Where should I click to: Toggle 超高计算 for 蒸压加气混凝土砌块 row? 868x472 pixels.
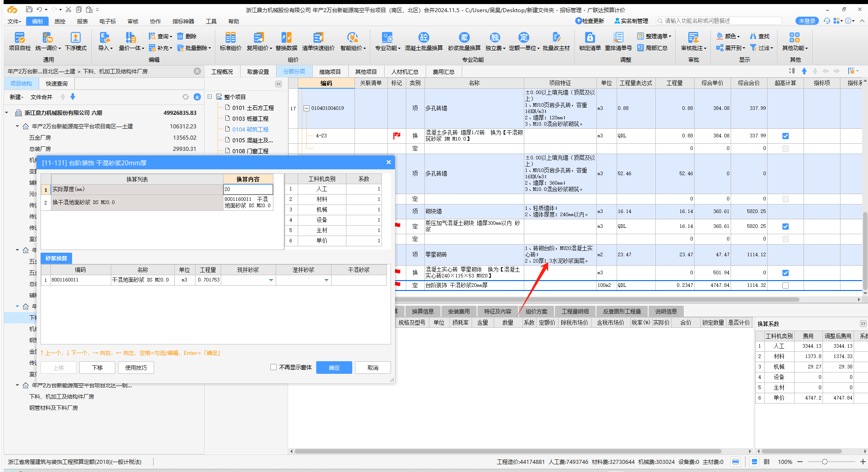786,226
